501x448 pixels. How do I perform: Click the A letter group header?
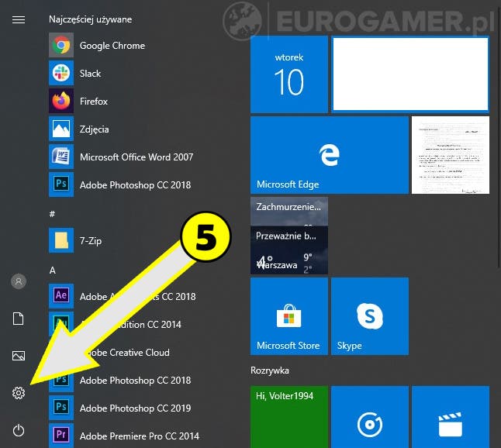[x=53, y=271]
